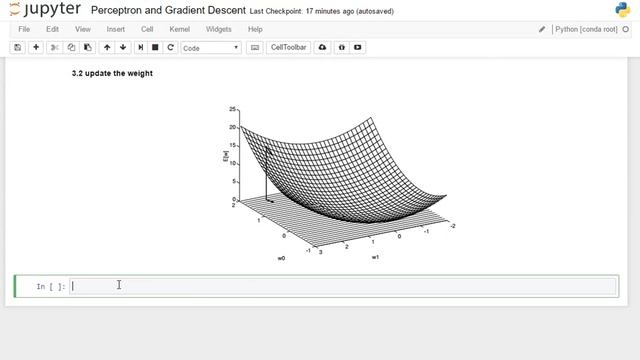Paste cells below icon

pos(88,47)
